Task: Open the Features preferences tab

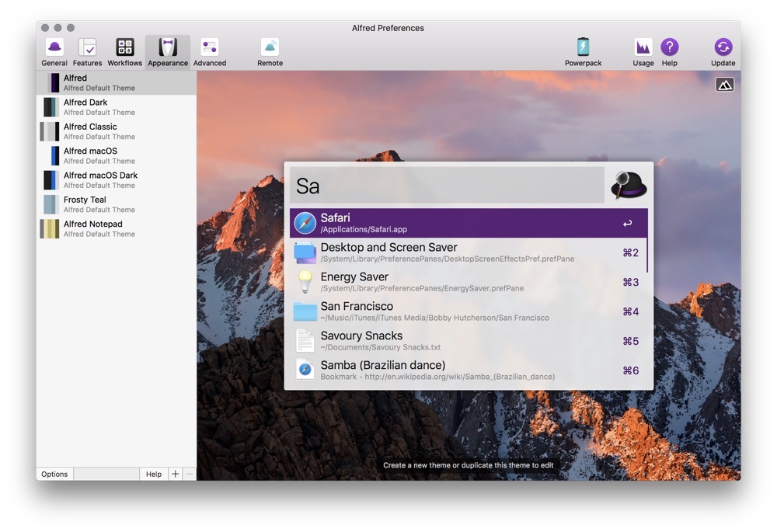Action: click(x=87, y=51)
